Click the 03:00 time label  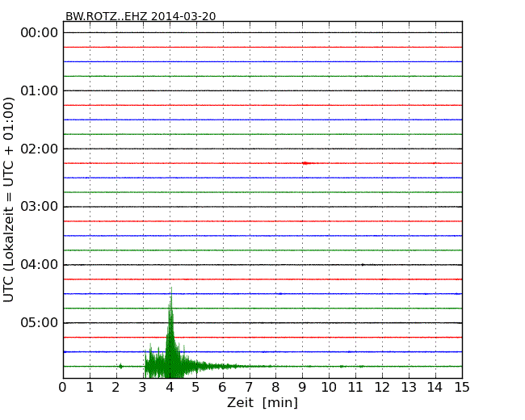(x=40, y=207)
